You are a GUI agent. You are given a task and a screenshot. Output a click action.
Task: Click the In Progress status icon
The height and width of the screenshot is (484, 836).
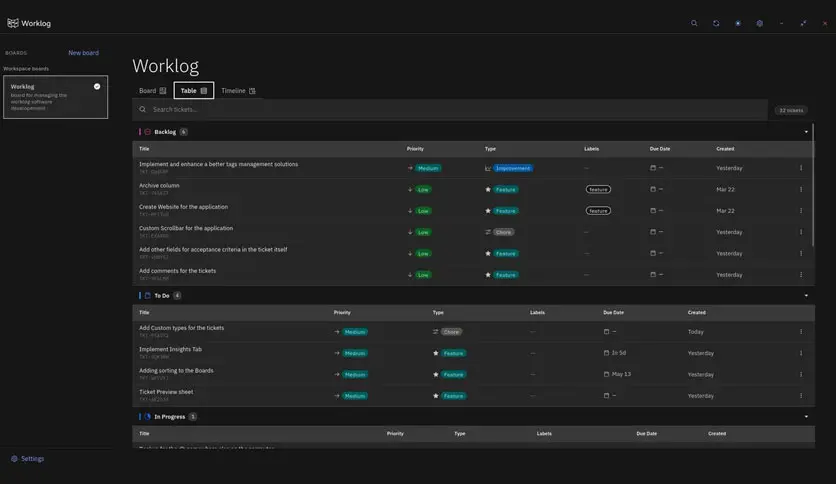(148, 417)
